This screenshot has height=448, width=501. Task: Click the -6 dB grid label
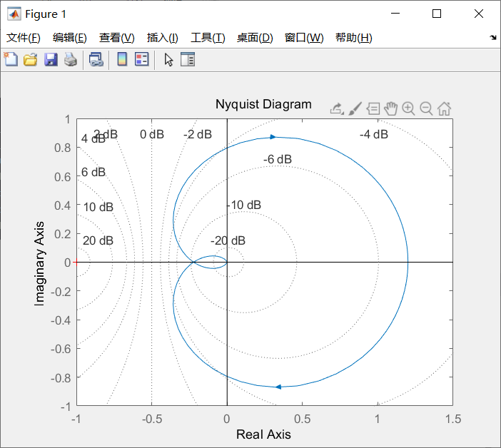coord(278,159)
